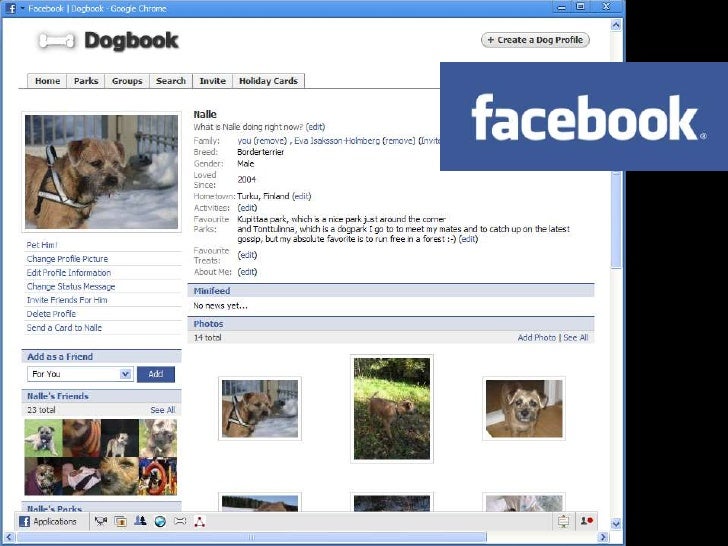Click the blue globe icon in bottom bar

(x=160, y=521)
